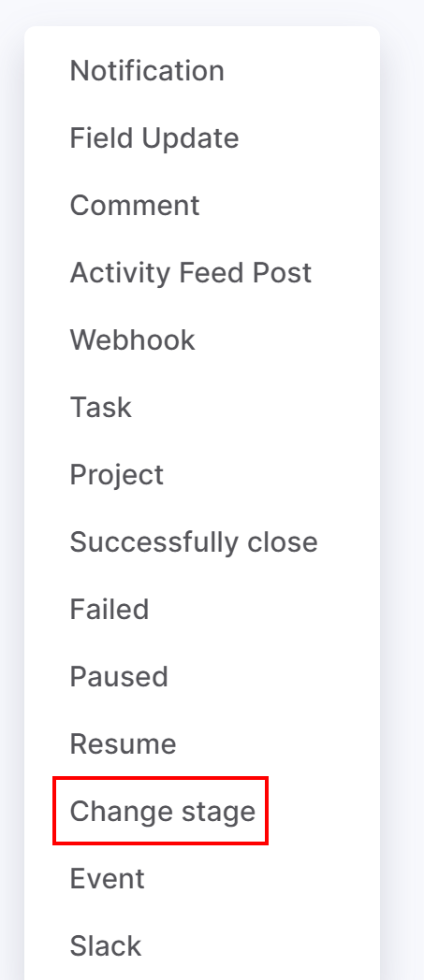Image resolution: width=424 pixels, height=980 pixels.
Task: Click the highlighted Change stage option
Action: (163, 813)
